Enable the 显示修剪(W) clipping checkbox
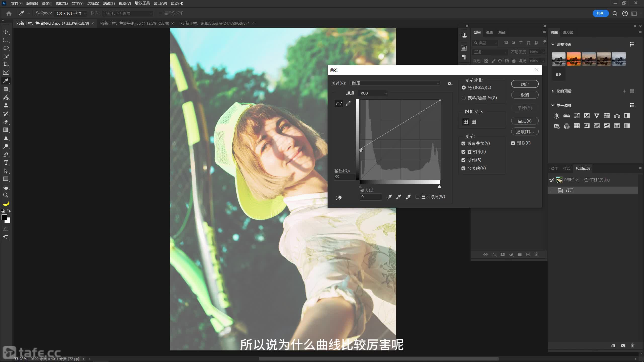The height and width of the screenshot is (362, 644). point(417,197)
